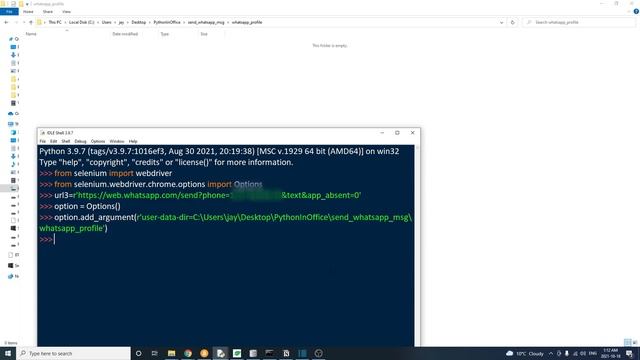Navigate to Local Disk (C:) breadcrumb
The image size is (640, 360).
[81, 22]
